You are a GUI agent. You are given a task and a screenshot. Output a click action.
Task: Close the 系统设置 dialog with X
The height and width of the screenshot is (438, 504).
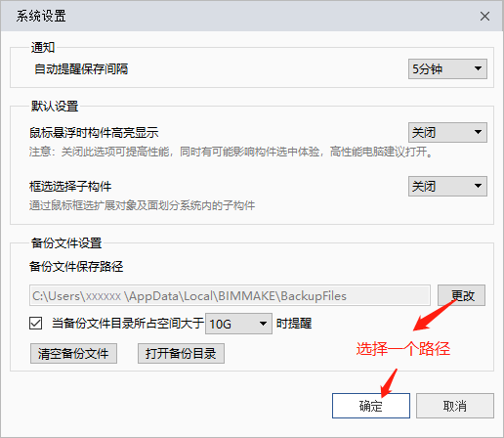point(484,17)
